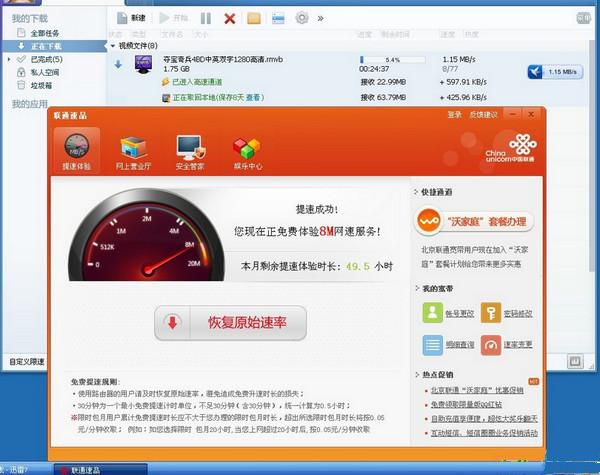Click 登录 in 联通速品 title bar
600x475 pixels.
pyautogui.click(x=455, y=114)
